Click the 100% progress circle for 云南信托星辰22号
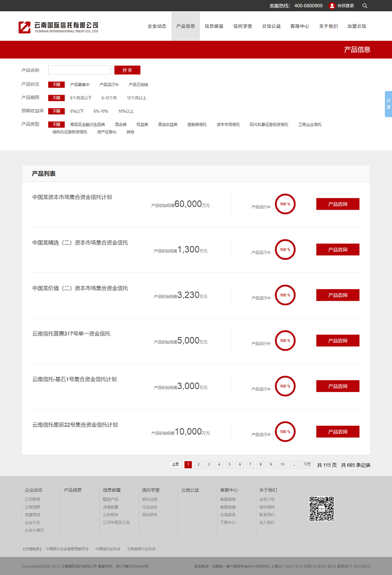Viewport: 392px width, 575px height. pos(285,432)
